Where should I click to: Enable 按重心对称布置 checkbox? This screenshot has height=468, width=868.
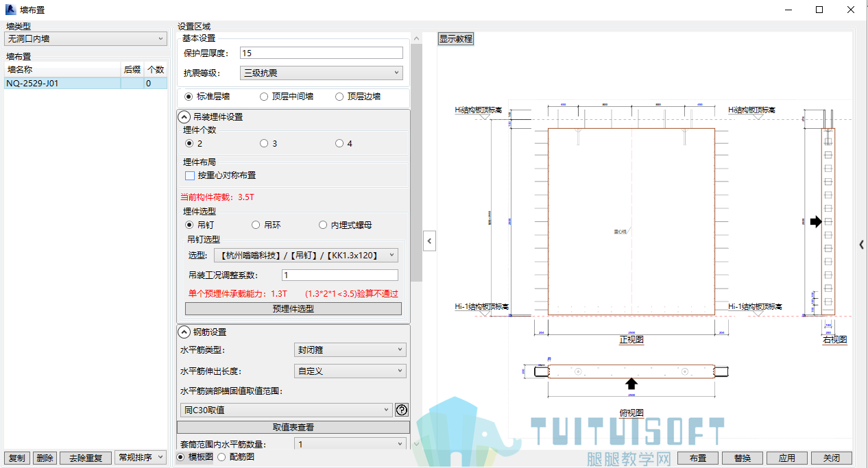coord(190,175)
